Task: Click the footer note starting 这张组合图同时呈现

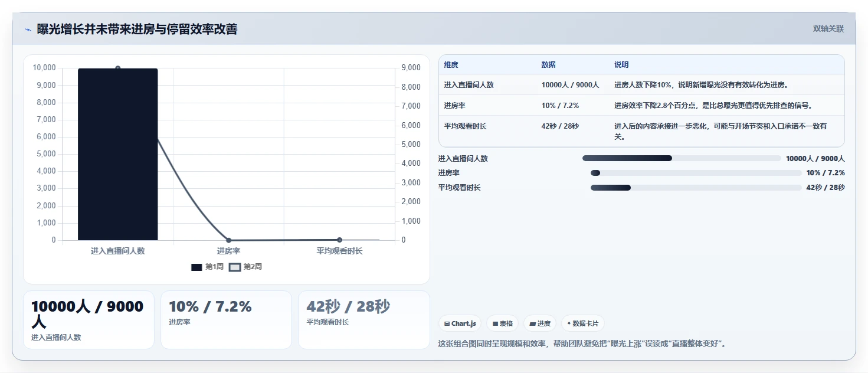Action: point(581,343)
